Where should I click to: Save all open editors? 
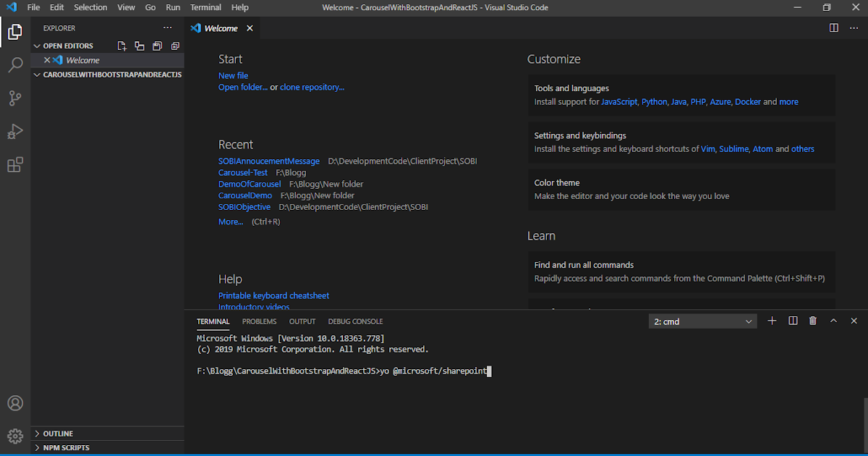pyautogui.click(x=157, y=46)
